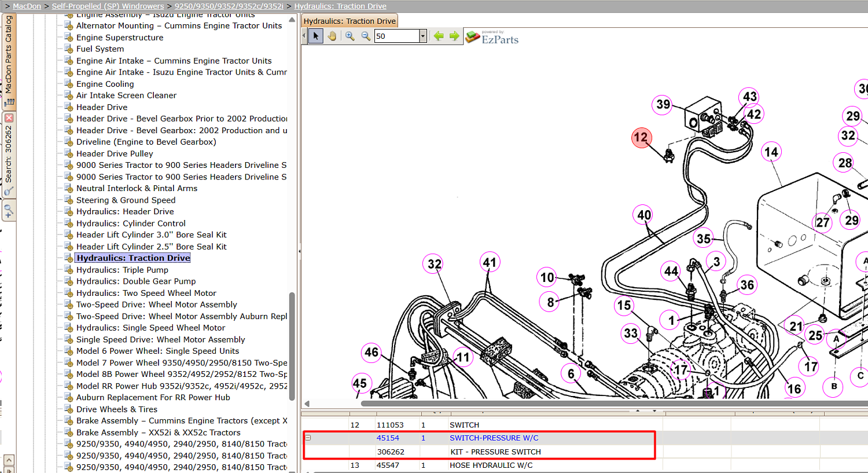868x473 pixels.
Task: Open Engine Cooling in the tree
Action: 105,84
